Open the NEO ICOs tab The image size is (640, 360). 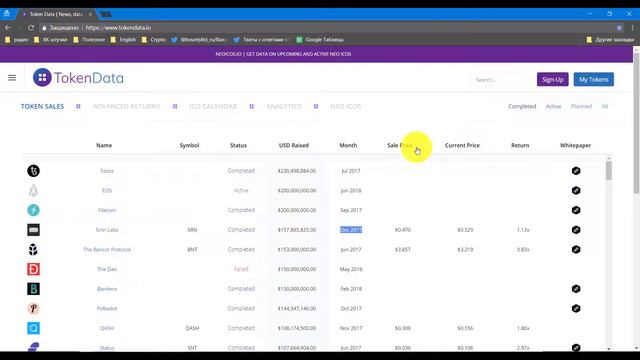click(x=346, y=106)
